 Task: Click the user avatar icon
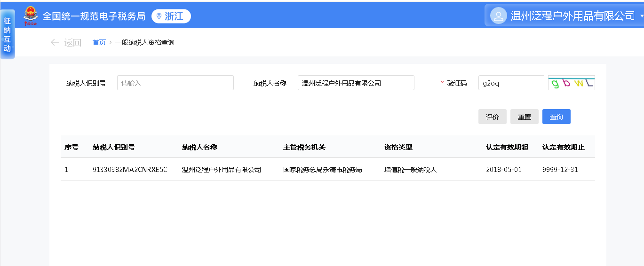click(498, 16)
